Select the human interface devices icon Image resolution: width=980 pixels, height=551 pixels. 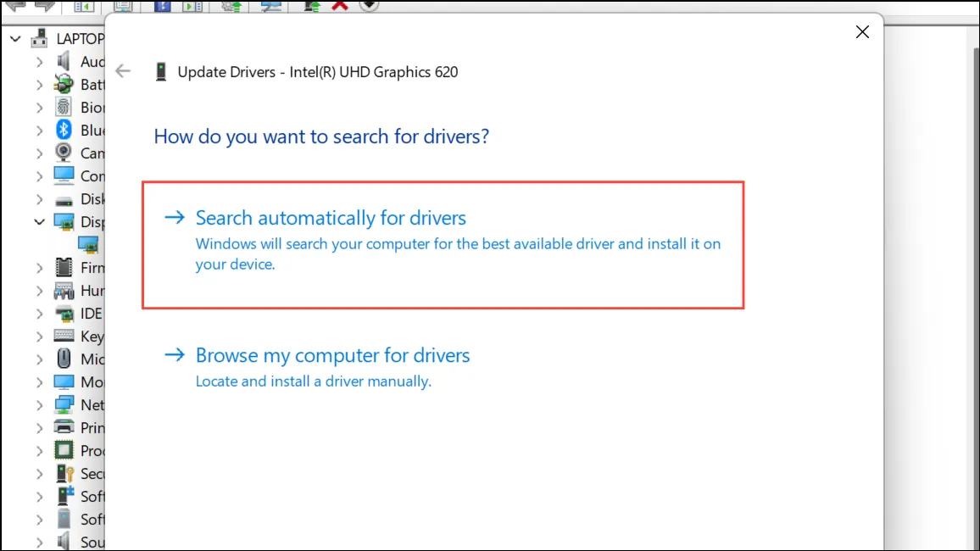click(63, 291)
